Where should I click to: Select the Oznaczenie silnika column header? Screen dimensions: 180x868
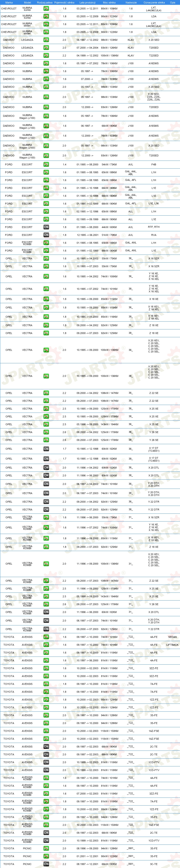[154, 2]
